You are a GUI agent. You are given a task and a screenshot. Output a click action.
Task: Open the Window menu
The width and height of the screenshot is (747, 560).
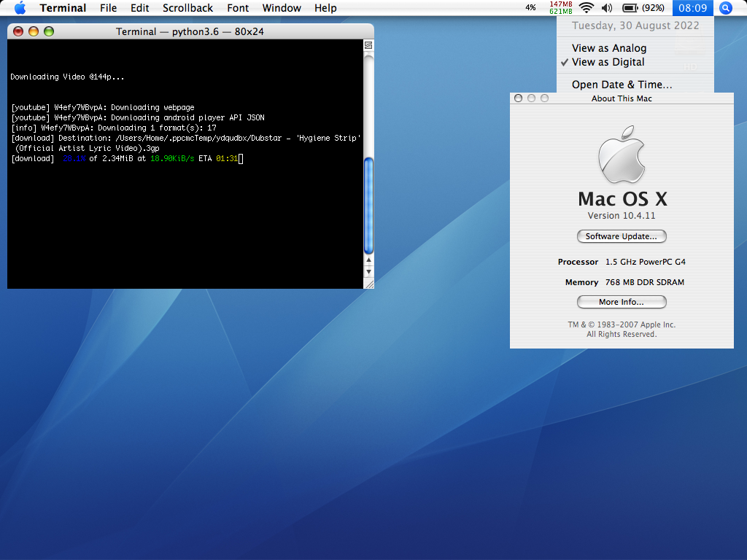[282, 7]
